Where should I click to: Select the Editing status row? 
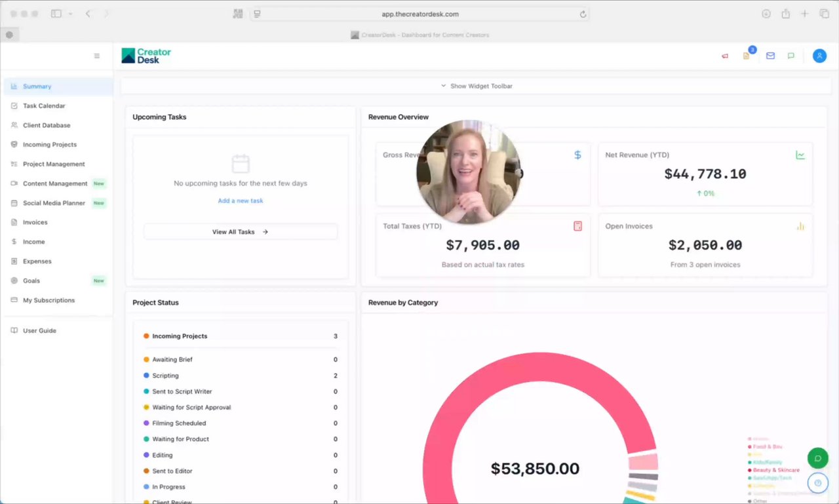point(241,455)
